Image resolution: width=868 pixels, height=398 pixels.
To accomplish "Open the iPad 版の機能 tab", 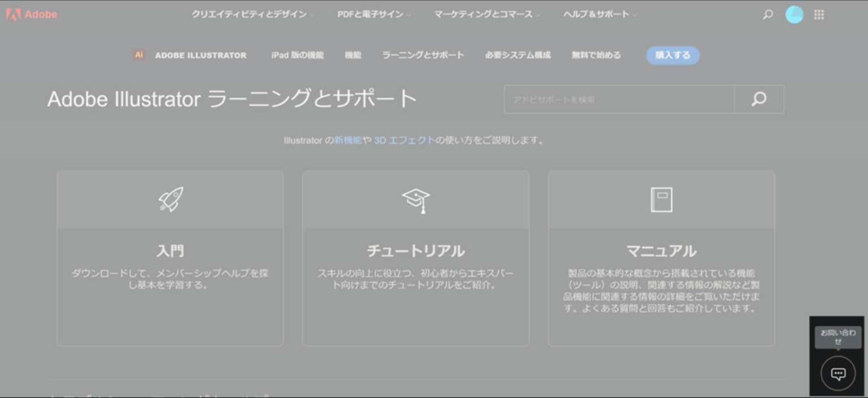I will (297, 55).
